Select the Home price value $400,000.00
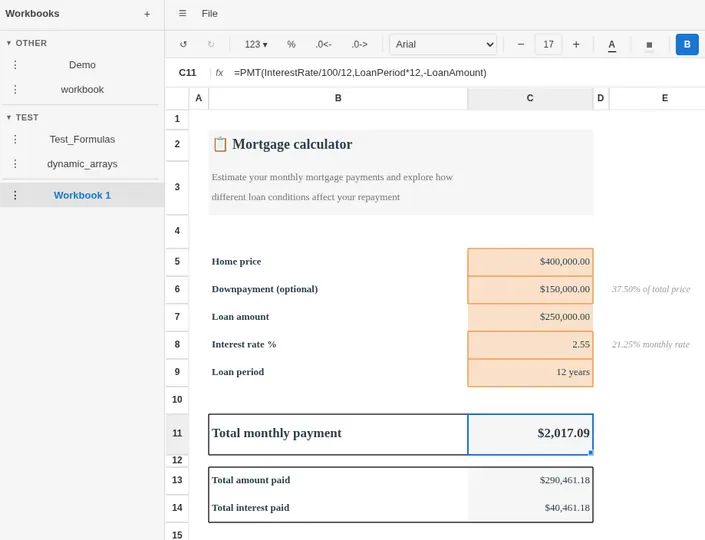Image resolution: width=705 pixels, height=540 pixels. click(530, 262)
